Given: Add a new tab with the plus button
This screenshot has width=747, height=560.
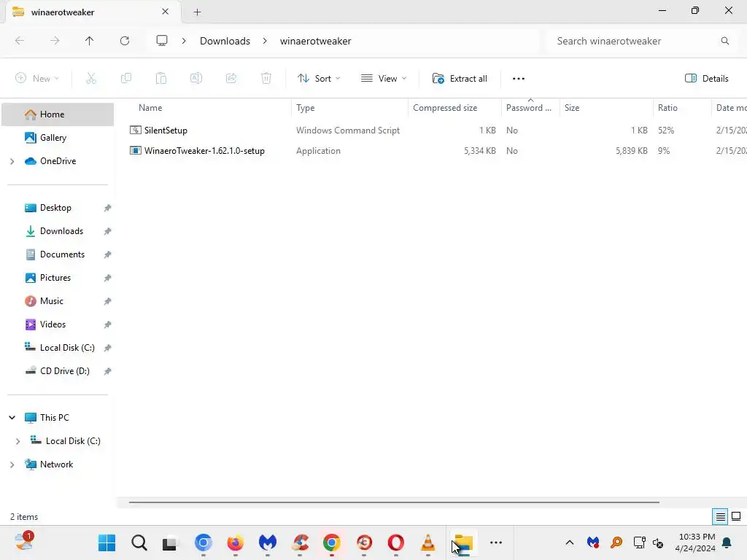Looking at the screenshot, I should 197,12.
